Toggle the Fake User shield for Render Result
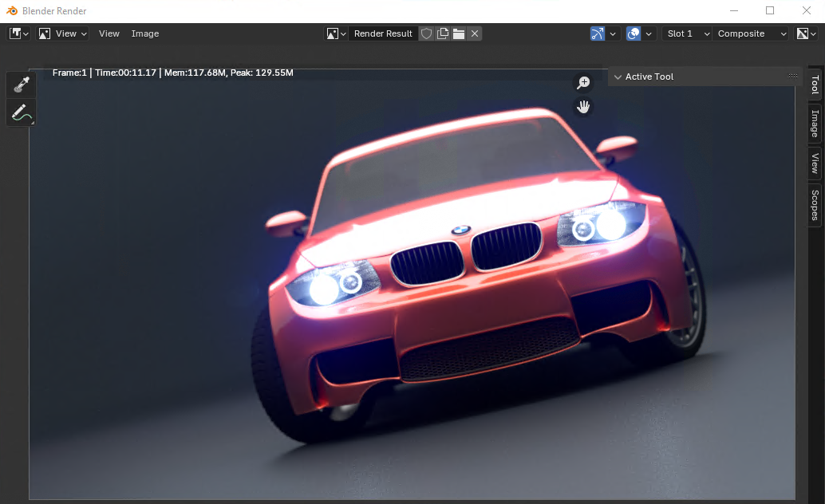 click(x=427, y=33)
